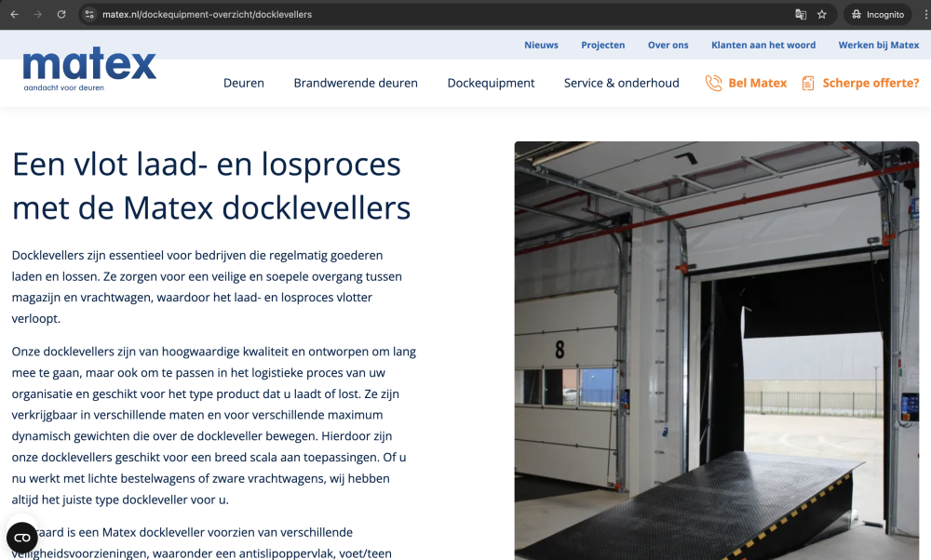
Task: Open the round chat widget button
Action: [21, 538]
